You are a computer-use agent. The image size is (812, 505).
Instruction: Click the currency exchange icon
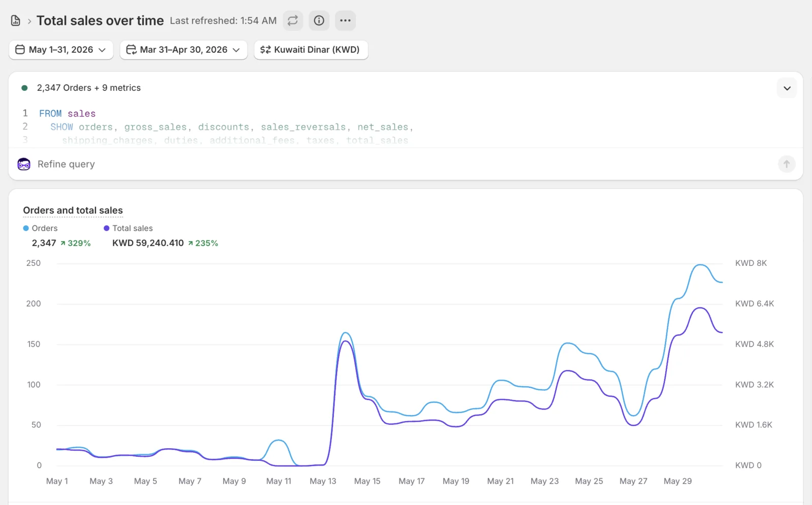(265, 50)
